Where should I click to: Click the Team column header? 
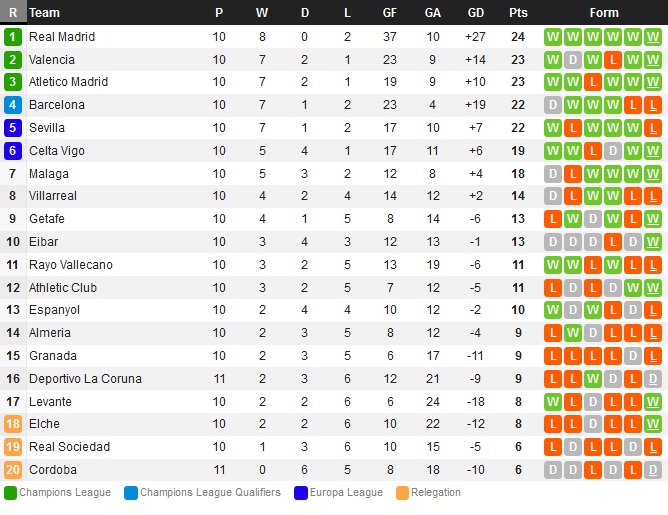44,13
